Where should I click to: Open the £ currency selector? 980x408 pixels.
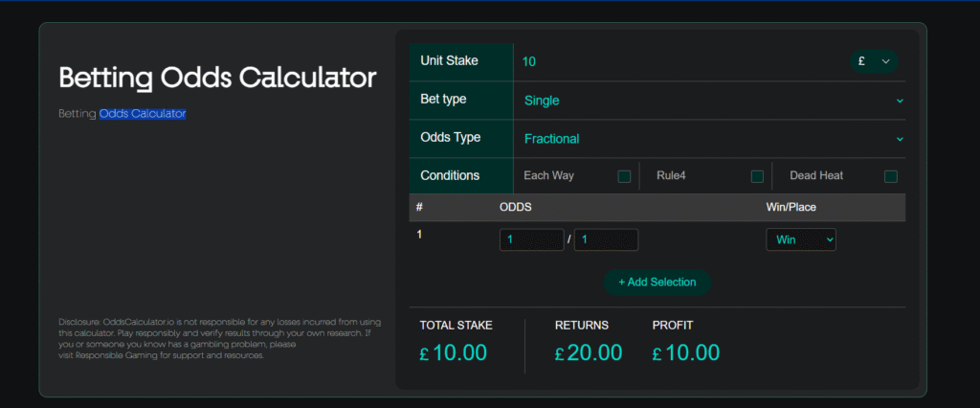point(873,61)
